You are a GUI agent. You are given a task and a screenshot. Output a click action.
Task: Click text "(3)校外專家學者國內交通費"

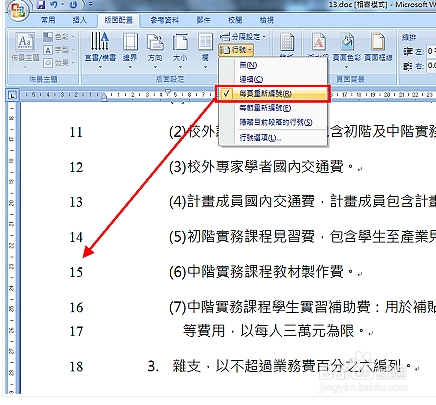(x=256, y=167)
